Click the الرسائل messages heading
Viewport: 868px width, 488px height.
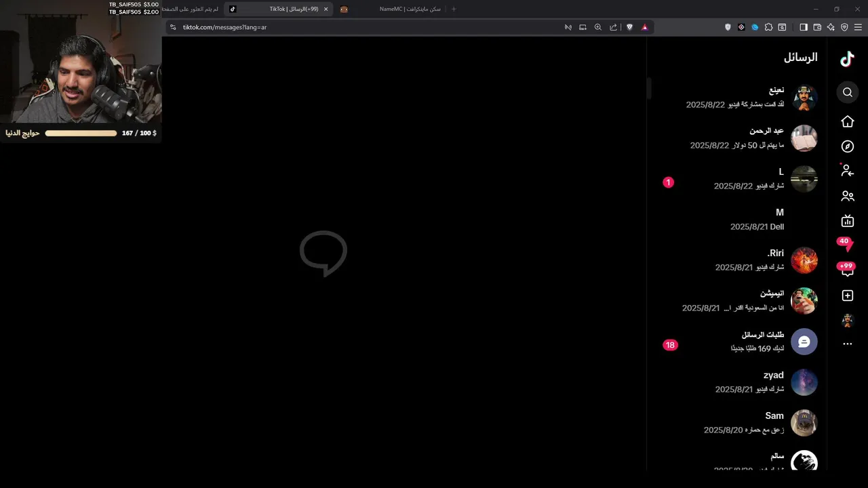tap(801, 58)
